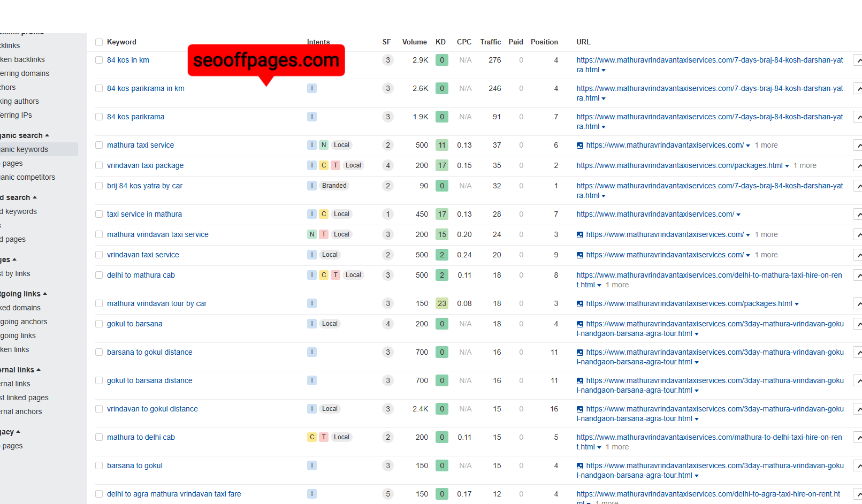862x504 pixels.
Task: Sort by the Volume column header
Action: [414, 42]
